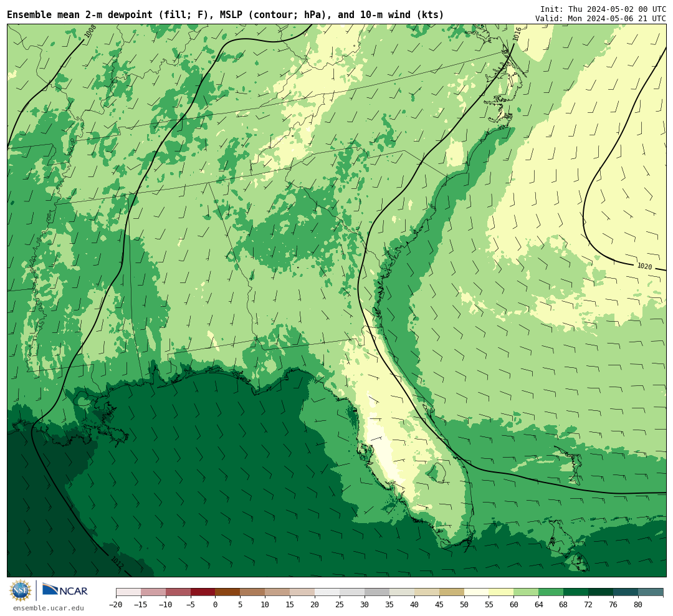
Task: Pick the -10 to -5 rose swatch
Action: click(178, 592)
